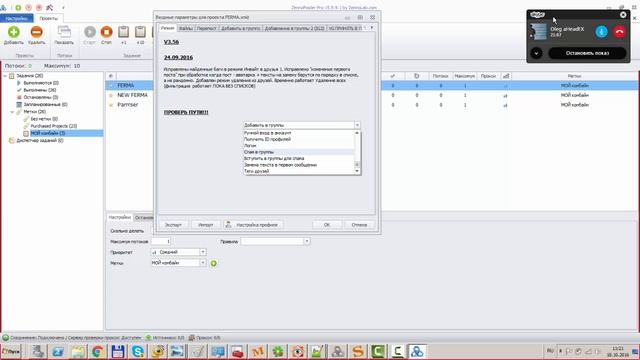The image size is (640, 360).
Task: Switch to the Проекты ribbon tab
Action: pos(48,18)
